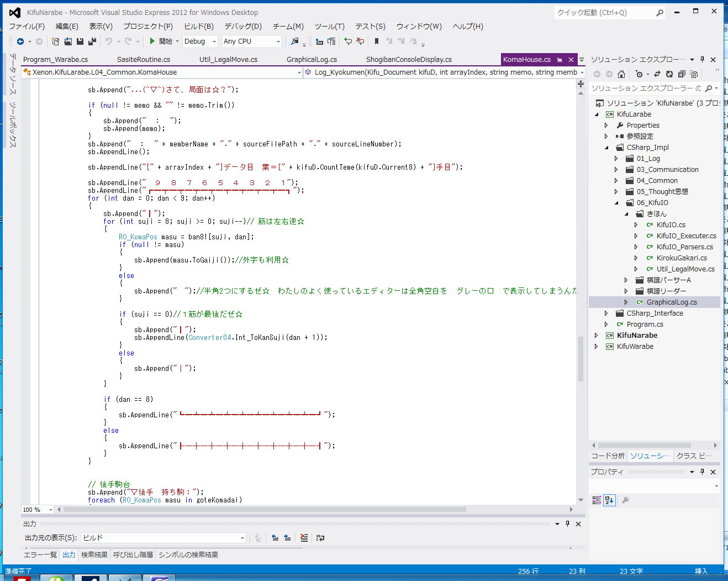
Task: Open the 表示(V) menu
Action: 101,26
